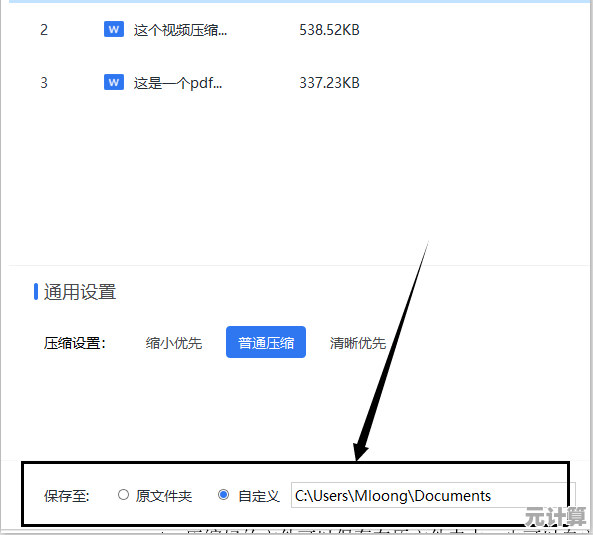Viewport: 593px width, 535px height.
Task: Choose the 缩小优先 compression option
Action: tap(174, 343)
